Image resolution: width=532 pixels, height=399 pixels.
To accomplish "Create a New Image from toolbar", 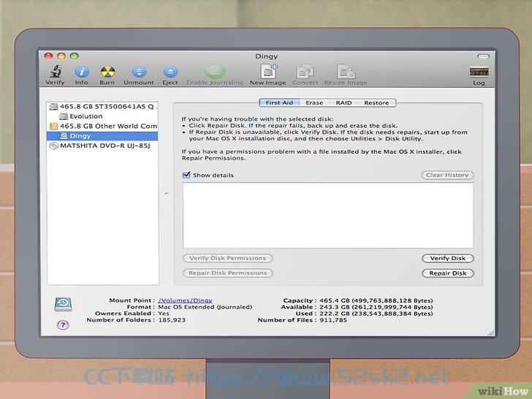I will tap(269, 72).
